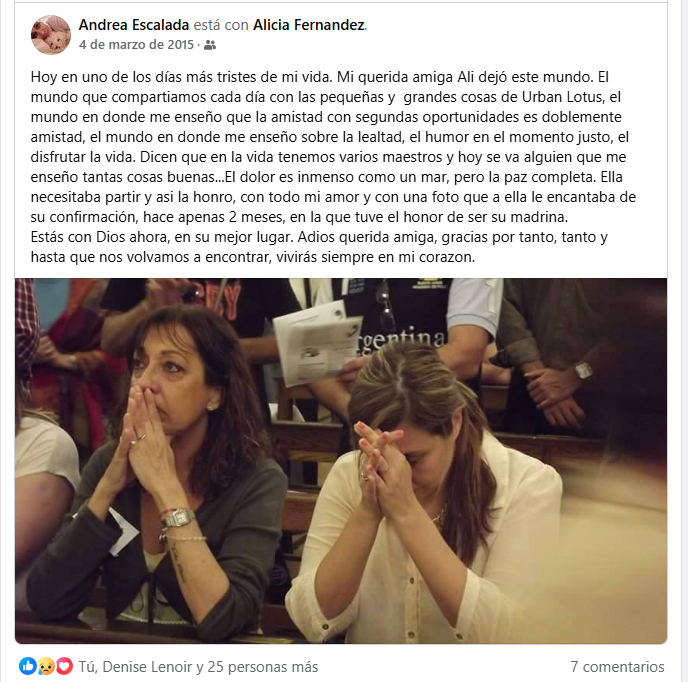
Task: Open Andrea Escalada's profile name link
Action: pos(135,25)
